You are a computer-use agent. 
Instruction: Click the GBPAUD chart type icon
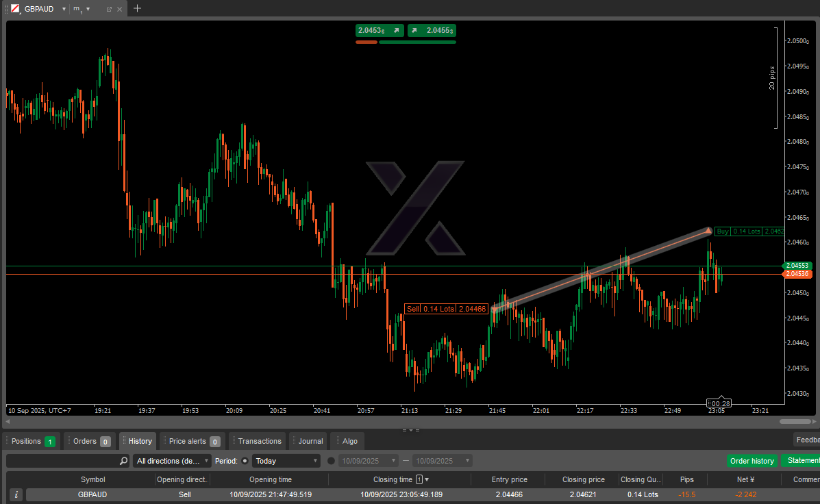[14, 9]
